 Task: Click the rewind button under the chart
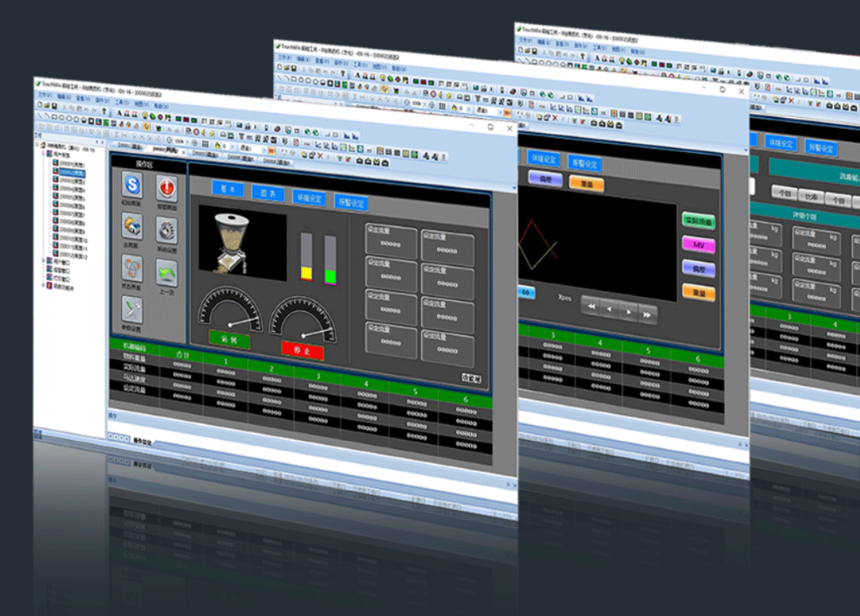point(592,306)
